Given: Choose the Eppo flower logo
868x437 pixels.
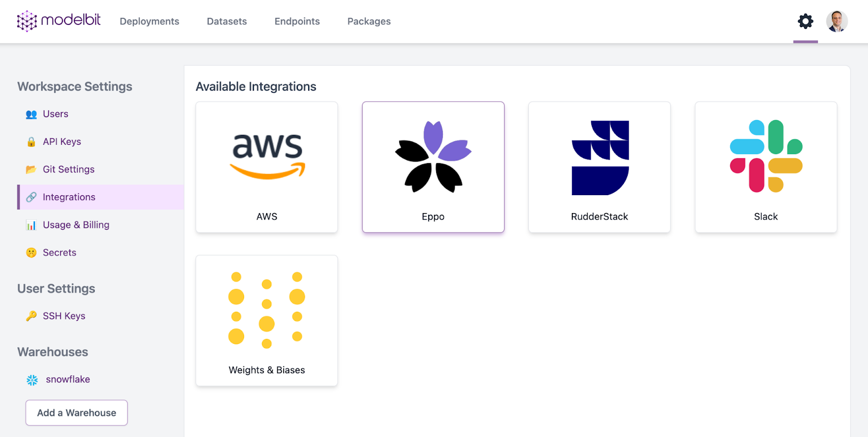Looking at the screenshot, I should coord(433,157).
